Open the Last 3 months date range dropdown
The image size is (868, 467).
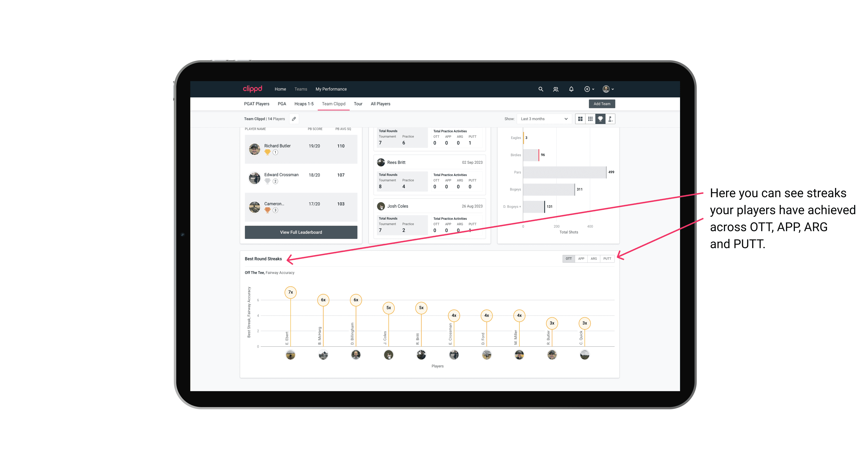[543, 119]
